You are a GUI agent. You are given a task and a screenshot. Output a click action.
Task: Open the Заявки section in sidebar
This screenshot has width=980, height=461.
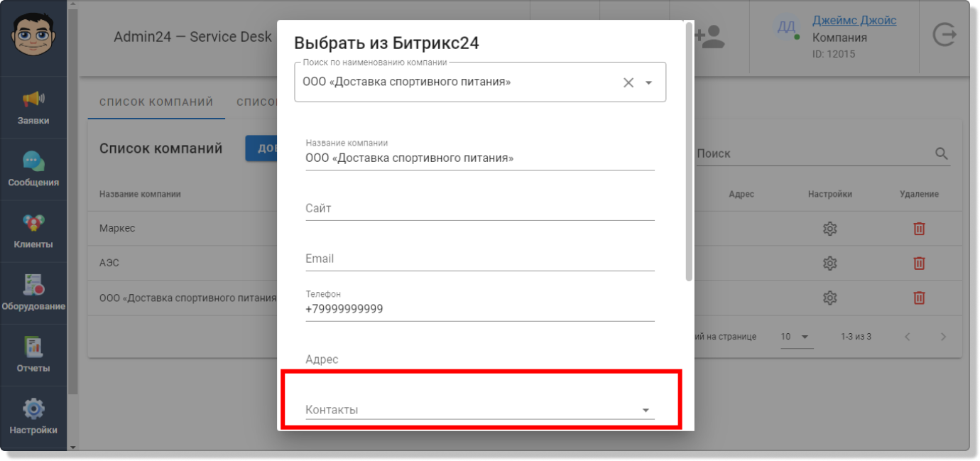[33, 108]
